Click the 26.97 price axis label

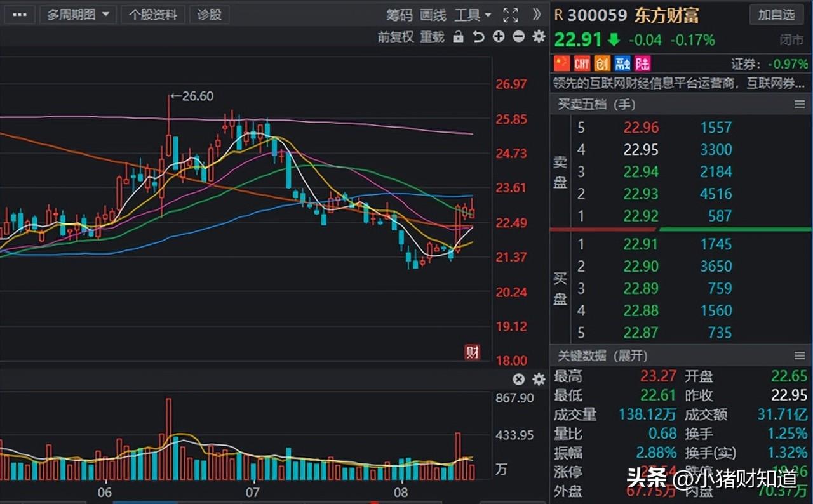(512, 84)
